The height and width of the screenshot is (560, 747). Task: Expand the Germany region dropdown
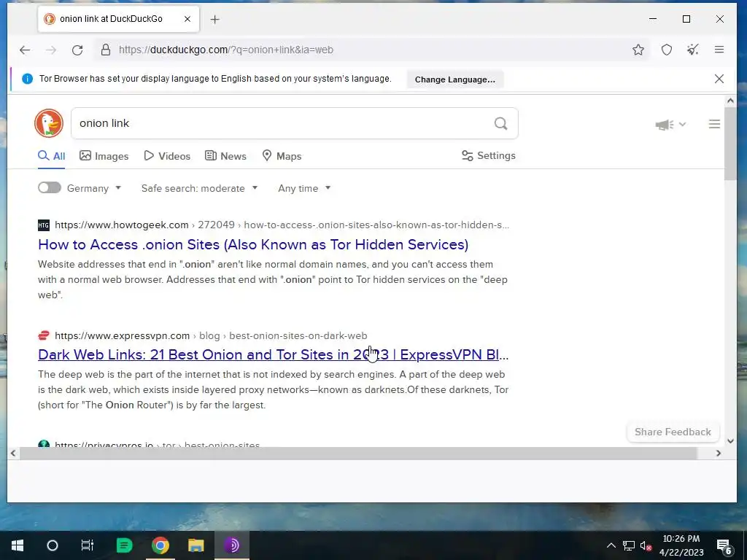[94, 188]
